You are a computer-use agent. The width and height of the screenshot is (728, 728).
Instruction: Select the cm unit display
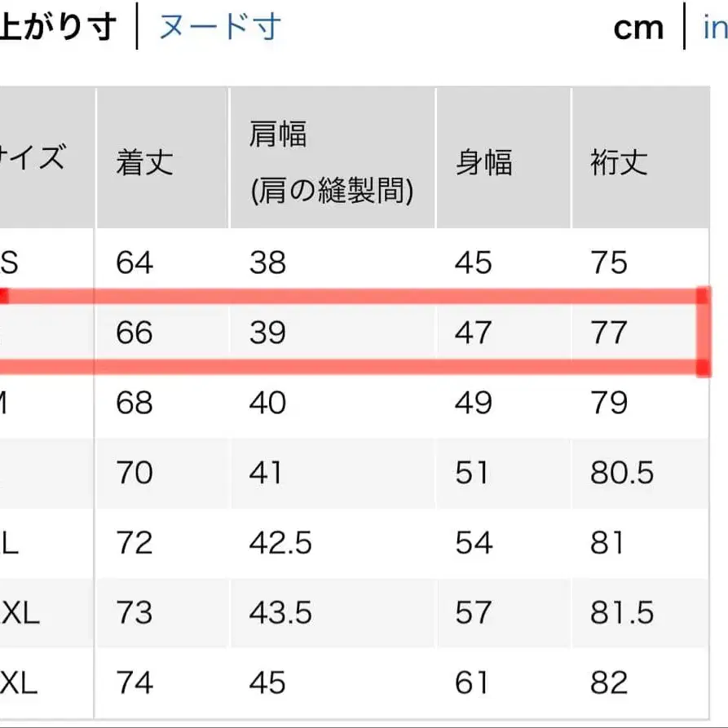coord(639,28)
